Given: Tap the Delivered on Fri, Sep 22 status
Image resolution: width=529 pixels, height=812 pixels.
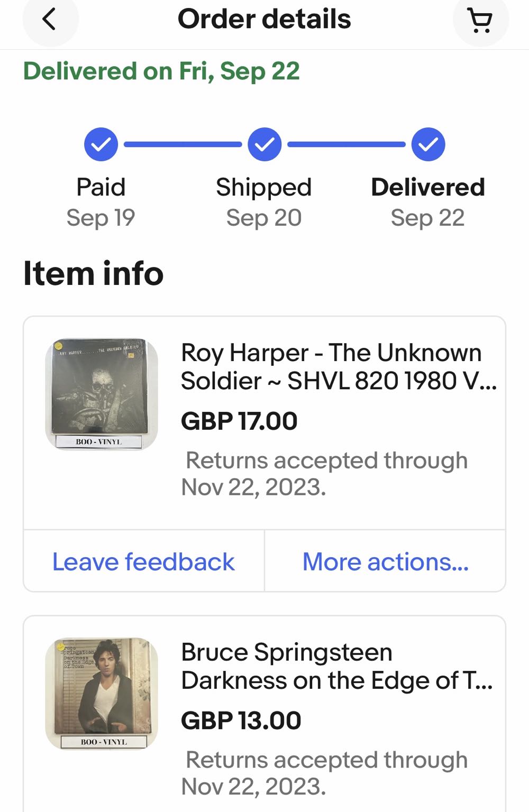Looking at the screenshot, I should click(x=161, y=71).
